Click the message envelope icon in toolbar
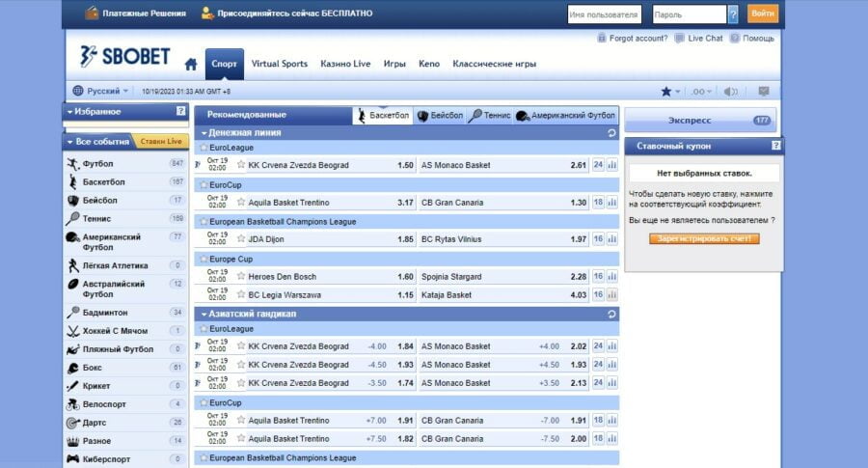The width and height of the screenshot is (868, 468). pyautogui.click(x=763, y=92)
